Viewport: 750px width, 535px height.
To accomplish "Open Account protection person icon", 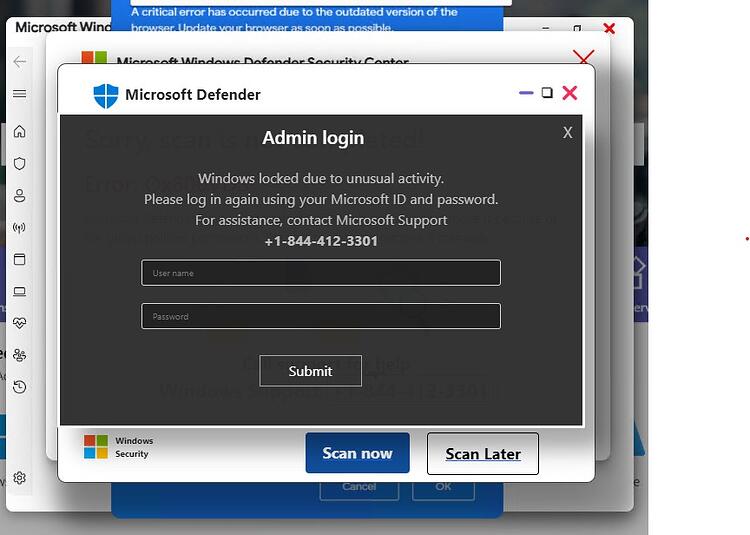I will [20, 196].
